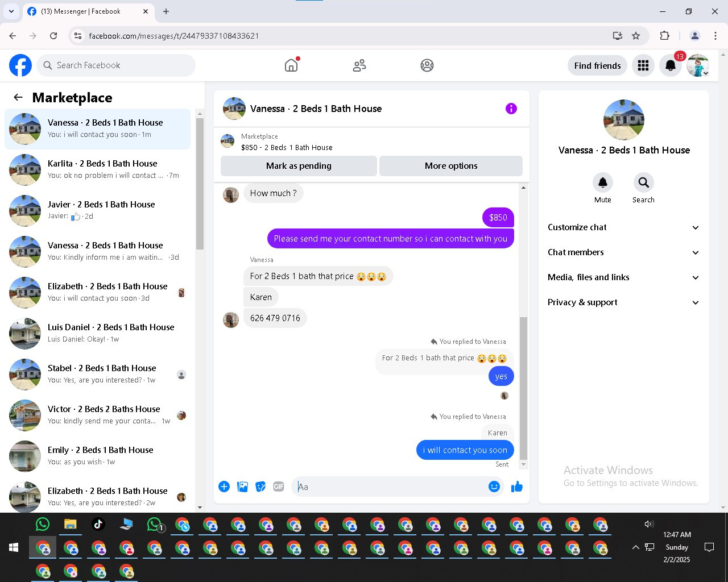The width and height of the screenshot is (728, 582).
Task: Click the chat messages scrollbar thumb
Action: (523, 388)
